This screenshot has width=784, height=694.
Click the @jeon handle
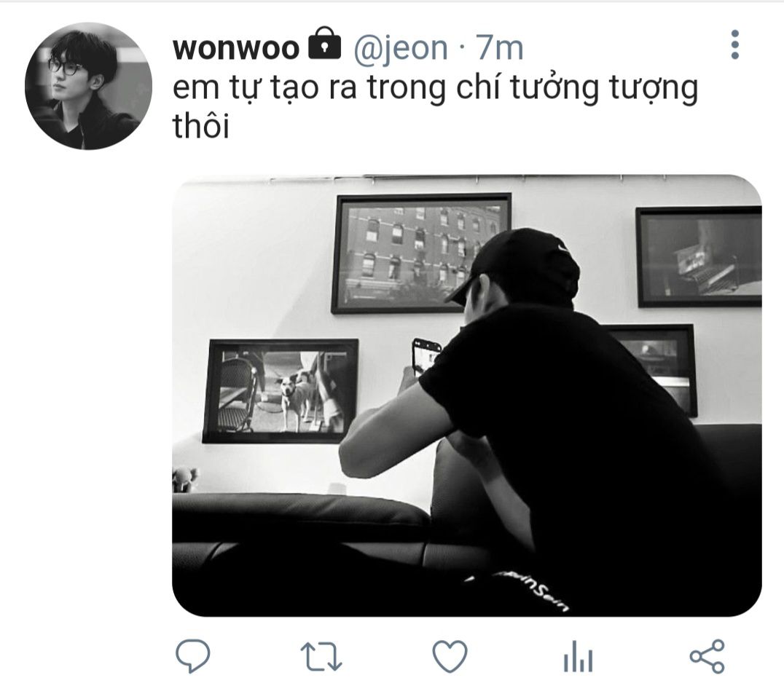401,49
